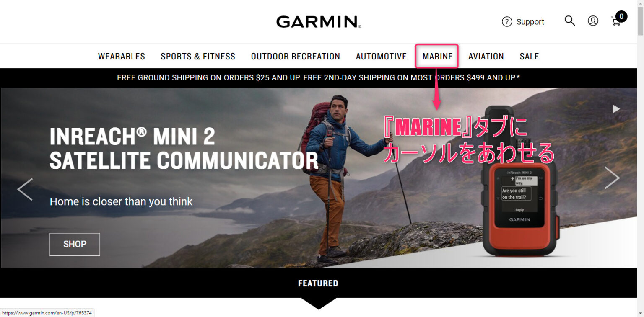Open the account profile icon
Screen dimensions: 644x317
(x=593, y=21)
